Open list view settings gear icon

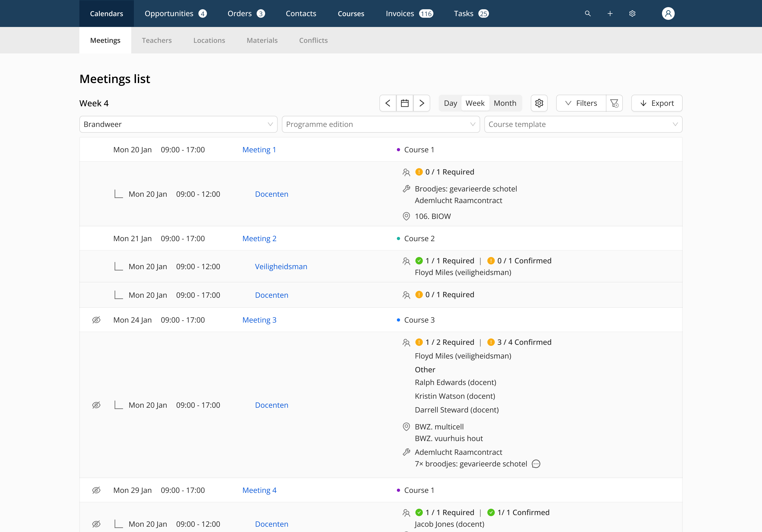pyautogui.click(x=539, y=103)
